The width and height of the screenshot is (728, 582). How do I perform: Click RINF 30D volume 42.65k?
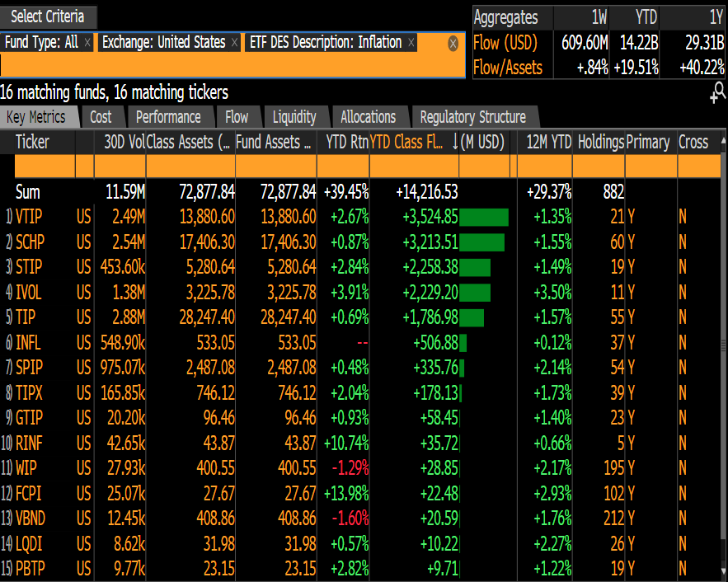pos(126,444)
